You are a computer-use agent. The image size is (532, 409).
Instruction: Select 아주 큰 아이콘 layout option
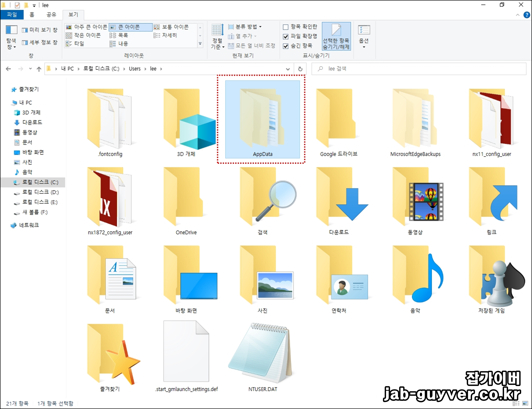87,27
